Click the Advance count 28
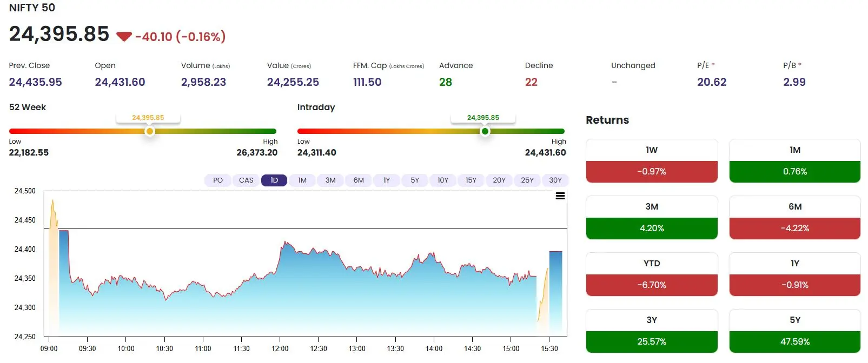The width and height of the screenshot is (868, 363). 446,82
